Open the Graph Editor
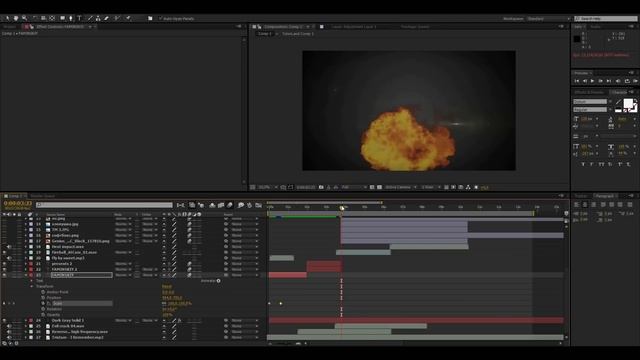The height and width of the screenshot is (360, 640). (x=259, y=205)
